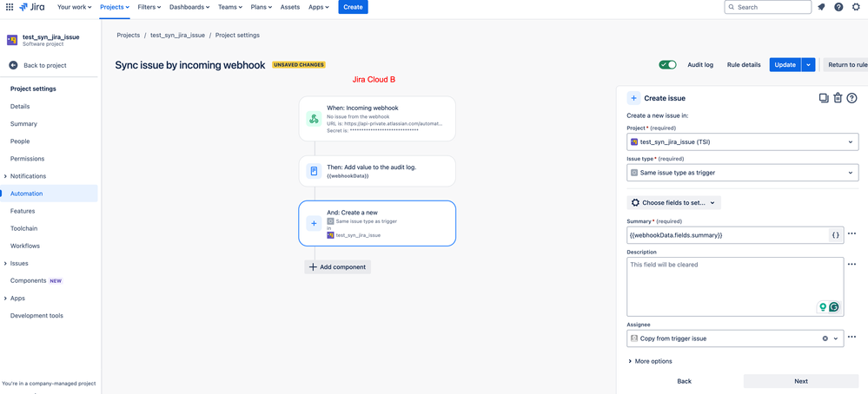Screen dimensions: 868x394
Task: Click the Create a new issue step icon
Action: (314, 223)
